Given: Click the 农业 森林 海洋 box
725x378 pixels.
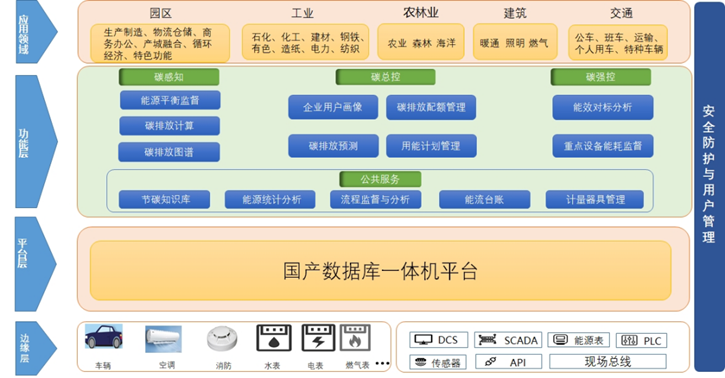Looking at the screenshot, I should 421,42.
